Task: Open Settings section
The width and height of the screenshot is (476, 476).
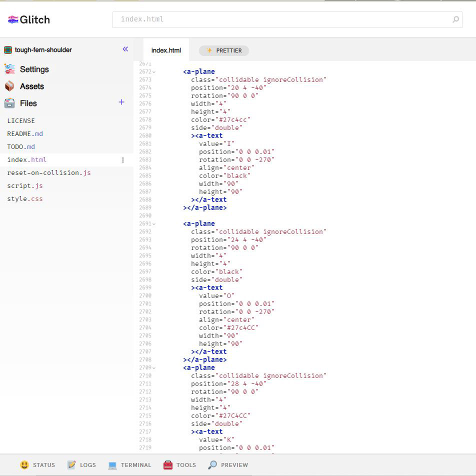Action: (34, 69)
